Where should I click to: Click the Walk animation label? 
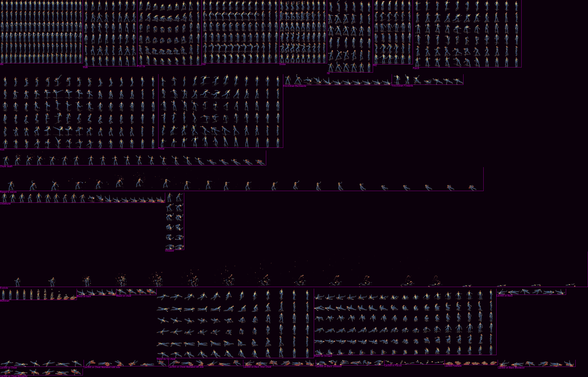[85, 67]
